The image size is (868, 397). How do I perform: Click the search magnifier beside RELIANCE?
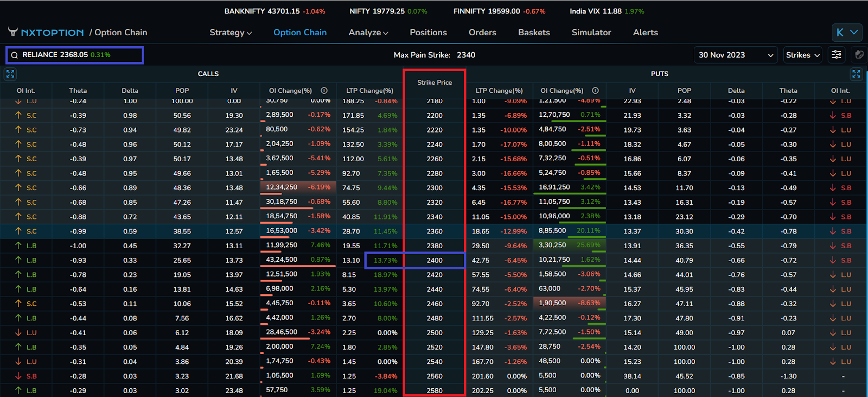tap(15, 55)
